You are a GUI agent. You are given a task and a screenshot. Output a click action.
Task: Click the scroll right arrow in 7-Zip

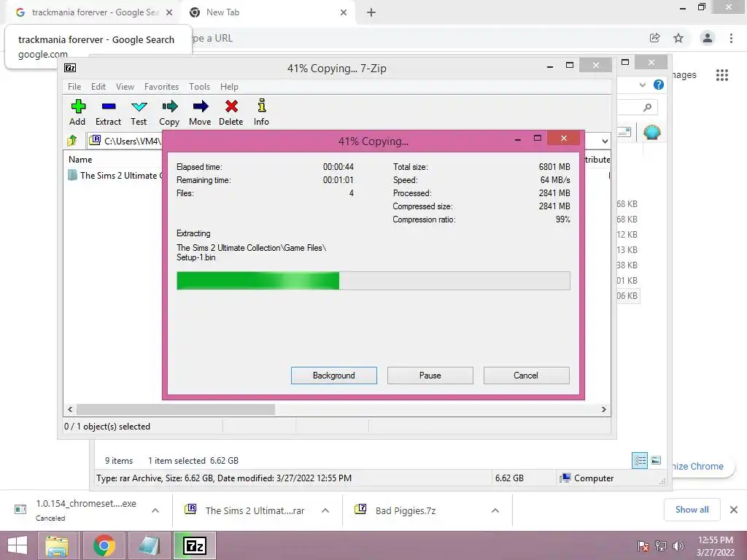[x=603, y=409]
